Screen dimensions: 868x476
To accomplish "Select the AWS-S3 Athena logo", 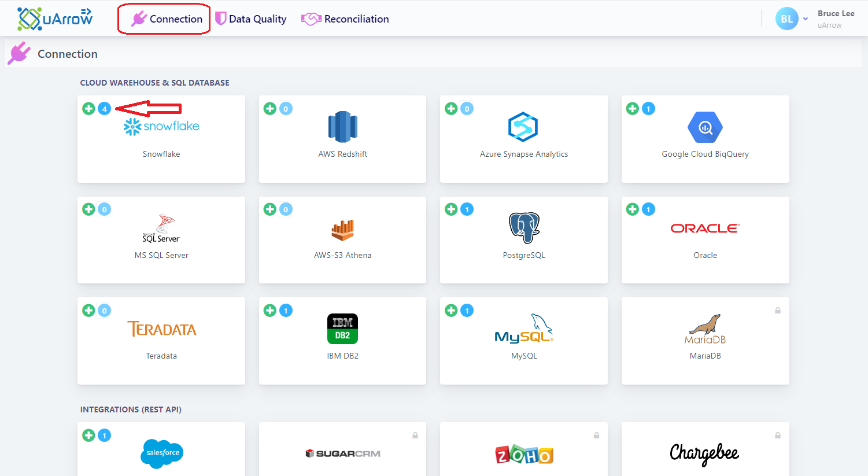I will [343, 230].
